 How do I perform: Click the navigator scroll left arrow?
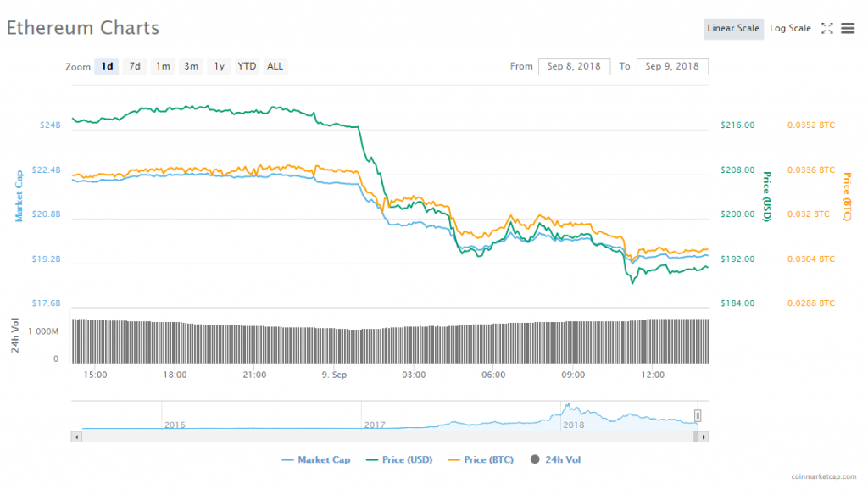click(x=76, y=437)
